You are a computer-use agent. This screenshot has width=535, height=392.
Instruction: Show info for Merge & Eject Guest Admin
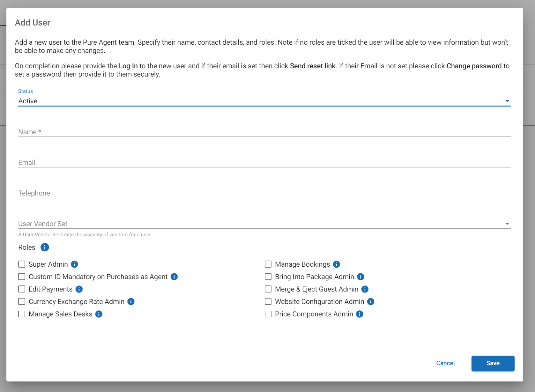(x=365, y=289)
